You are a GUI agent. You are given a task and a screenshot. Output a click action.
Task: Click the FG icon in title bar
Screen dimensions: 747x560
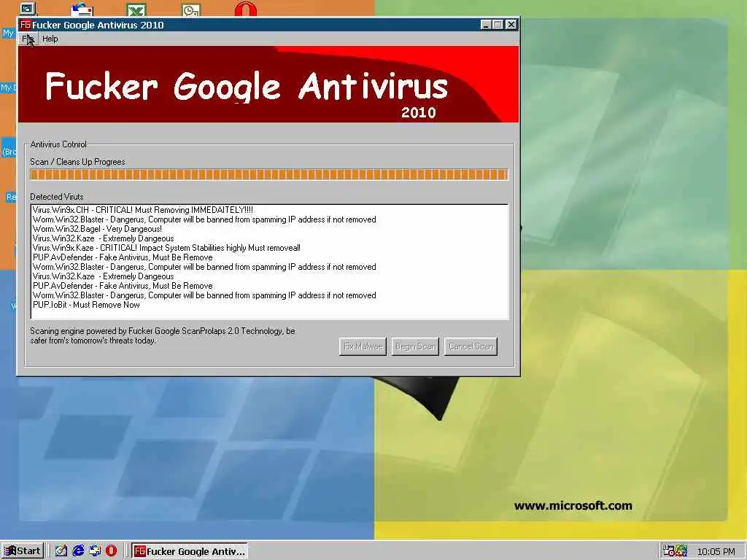(26, 25)
